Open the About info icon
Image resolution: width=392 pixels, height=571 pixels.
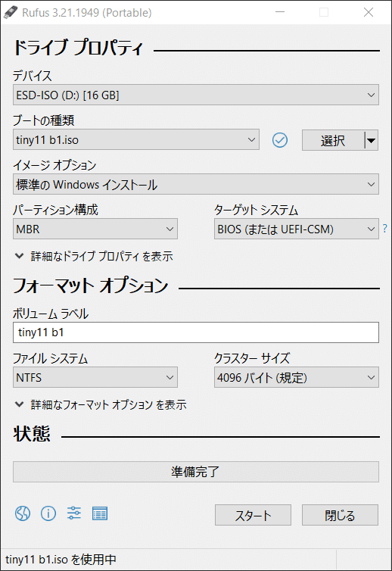point(48,513)
